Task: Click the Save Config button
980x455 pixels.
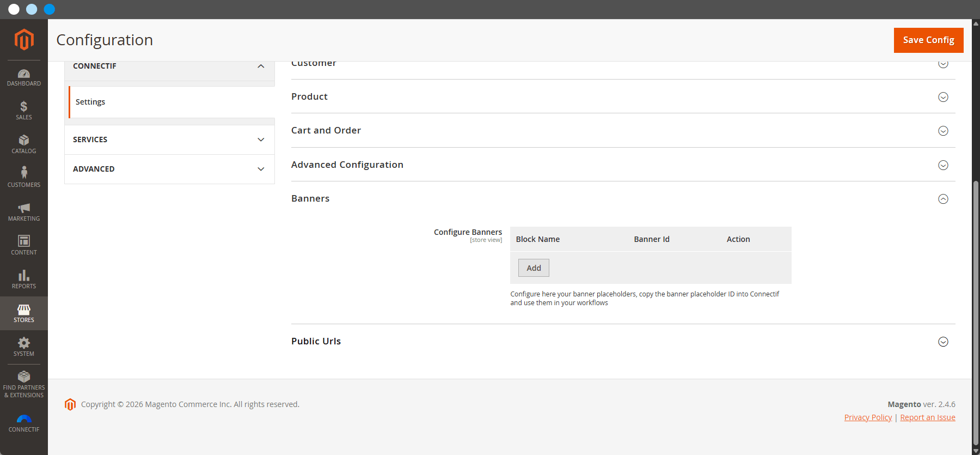Action: click(928, 40)
